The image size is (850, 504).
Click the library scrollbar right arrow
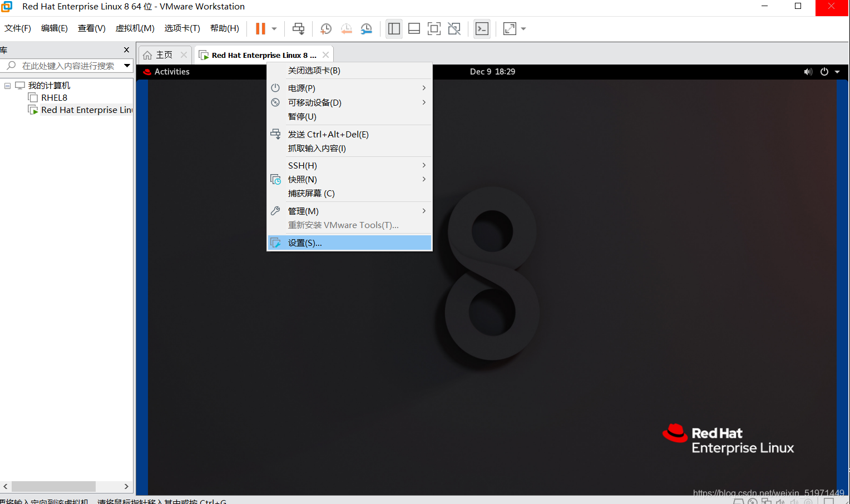[126, 487]
